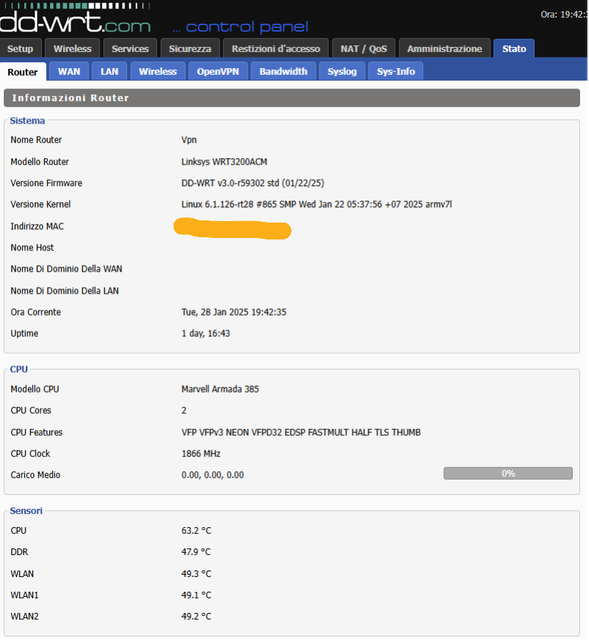
Task: View the Bandwidth sub-tab
Action: (283, 71)
